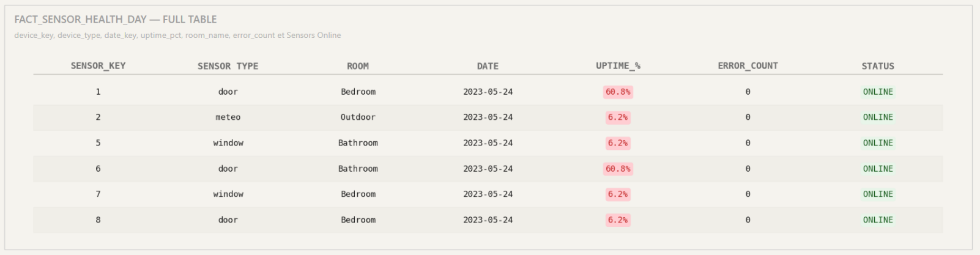Click the field list subtitle under the title
This screenshot has width=980, height=255.
(177, 35)
